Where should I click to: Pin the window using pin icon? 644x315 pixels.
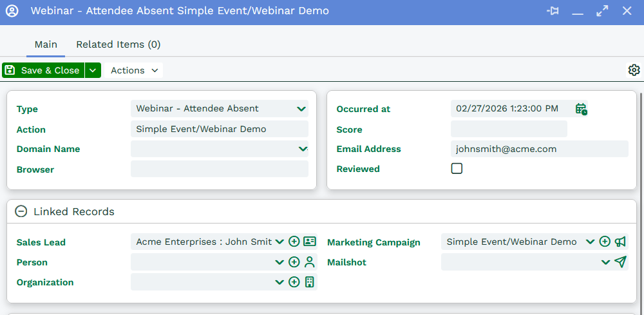click(553, 11)
